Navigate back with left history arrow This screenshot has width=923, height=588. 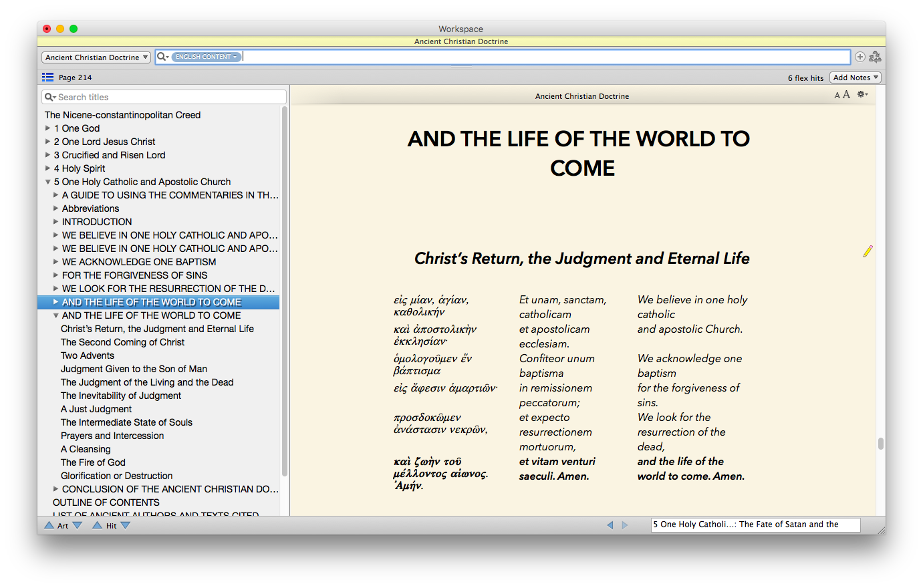coord(610,525)
